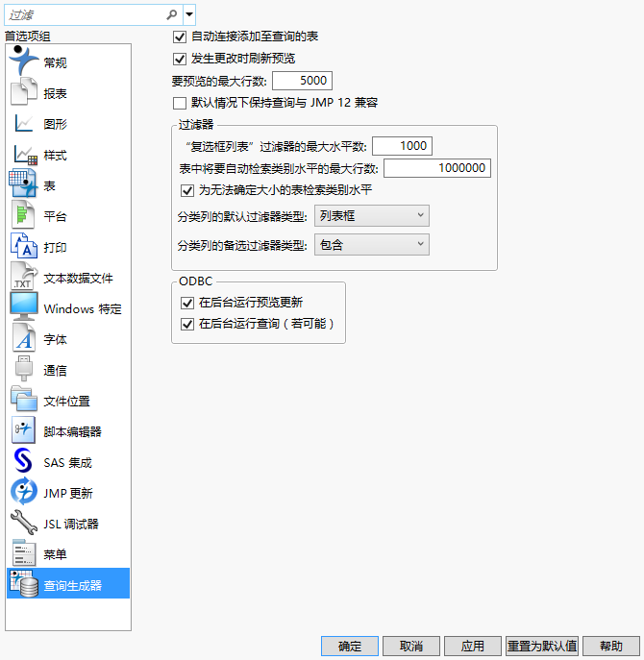
Task: Uncheck 在后台运行预览更新
Action: (x=187, y=303)
